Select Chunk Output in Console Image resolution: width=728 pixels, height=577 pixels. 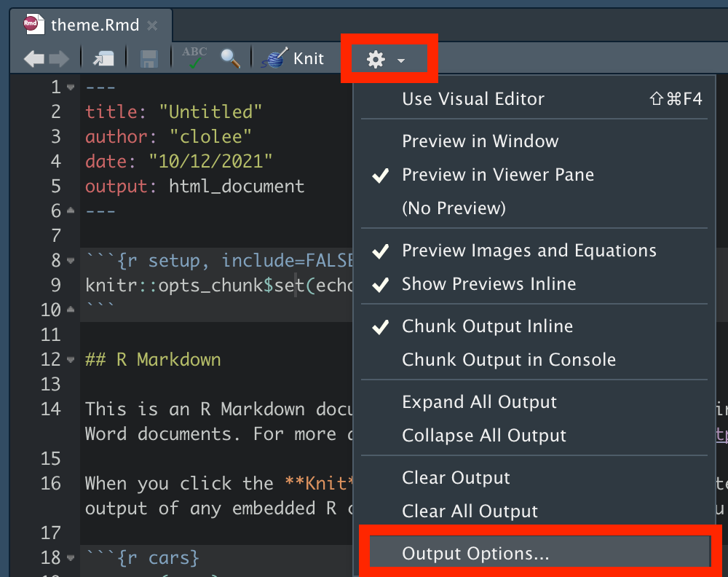coord(534,360)
